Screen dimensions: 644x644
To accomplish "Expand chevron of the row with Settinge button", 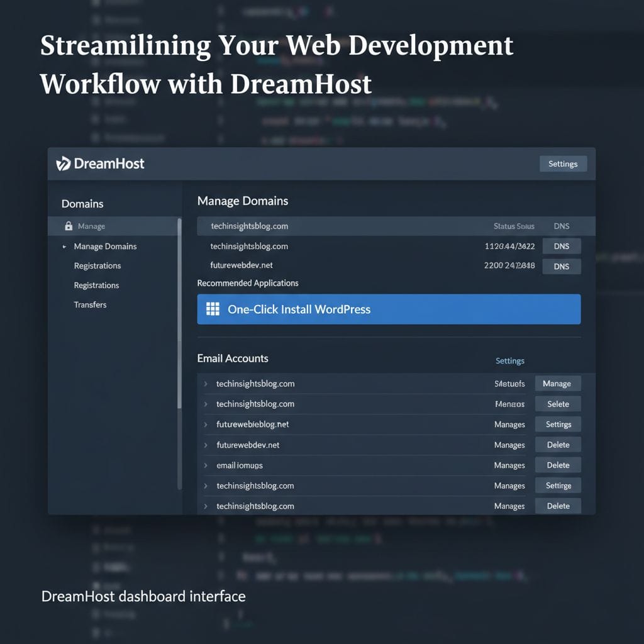I will (x=206, y=486).
